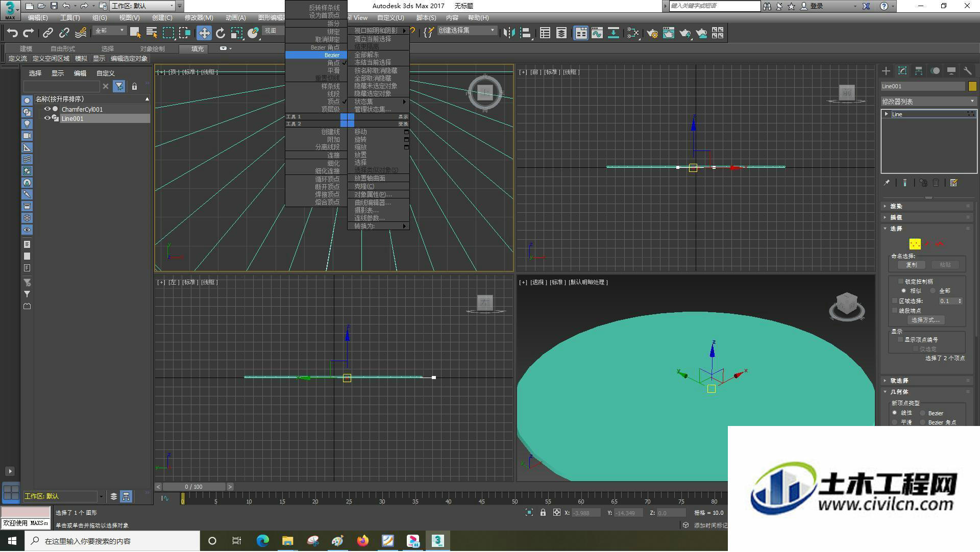Open the 修改器(M) menu
The image size is (980, 552).
(199, 18)
